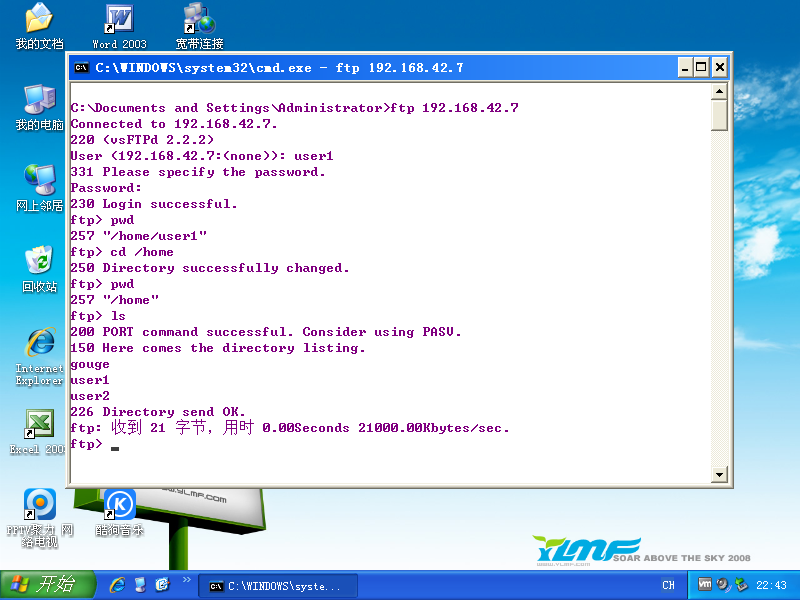Select the 网上邻居 desktop icon
Screen dimensions: 800x600
(39, 188)
